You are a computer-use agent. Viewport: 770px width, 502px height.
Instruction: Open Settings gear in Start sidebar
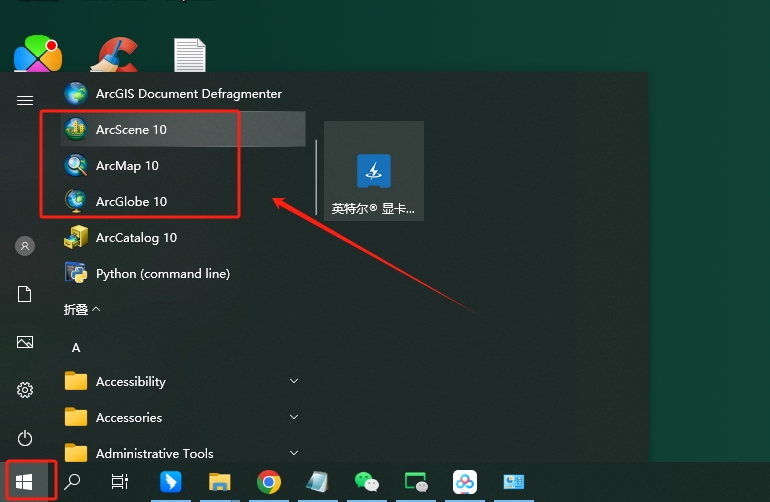[25, 390]
